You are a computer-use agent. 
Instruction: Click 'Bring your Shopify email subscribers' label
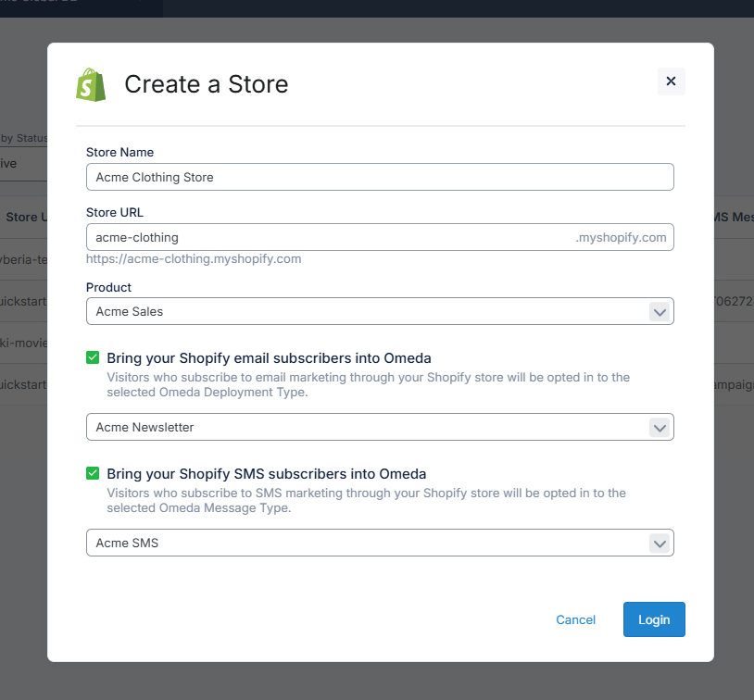tap(269, 358)
